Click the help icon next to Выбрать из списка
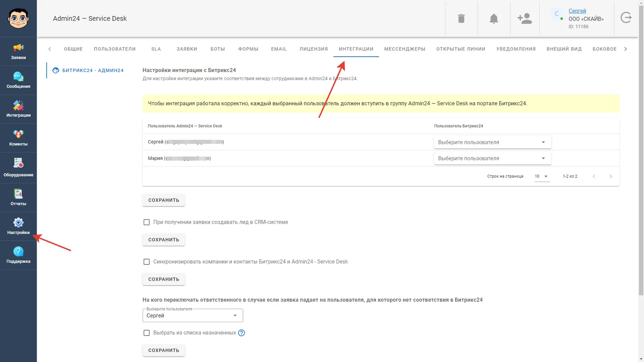The height and width of the screenshot is (362, 644). point(242,333)
